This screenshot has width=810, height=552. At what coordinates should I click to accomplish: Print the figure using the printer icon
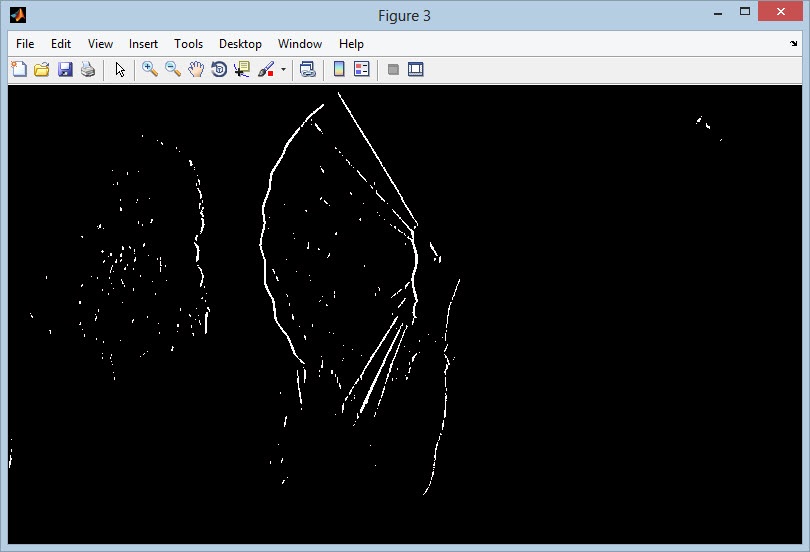[88, 69]
